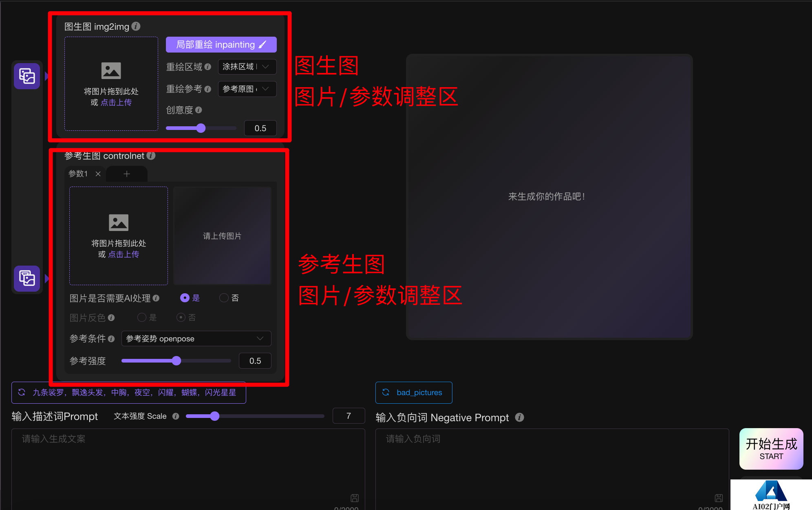Click the 创意度 slider handle
Image resolution: width=812 pixels, height=510 pixels.
point(201,128)
